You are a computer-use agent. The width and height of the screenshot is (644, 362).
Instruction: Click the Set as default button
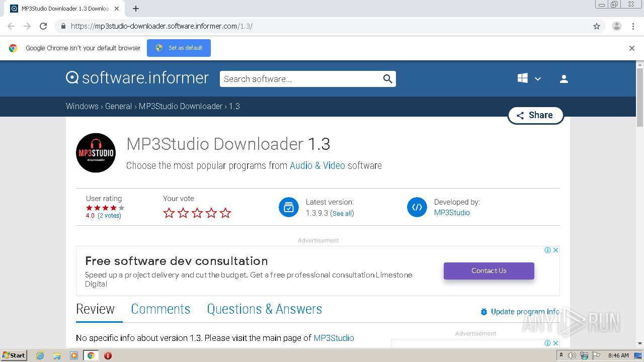coord(179,48)
